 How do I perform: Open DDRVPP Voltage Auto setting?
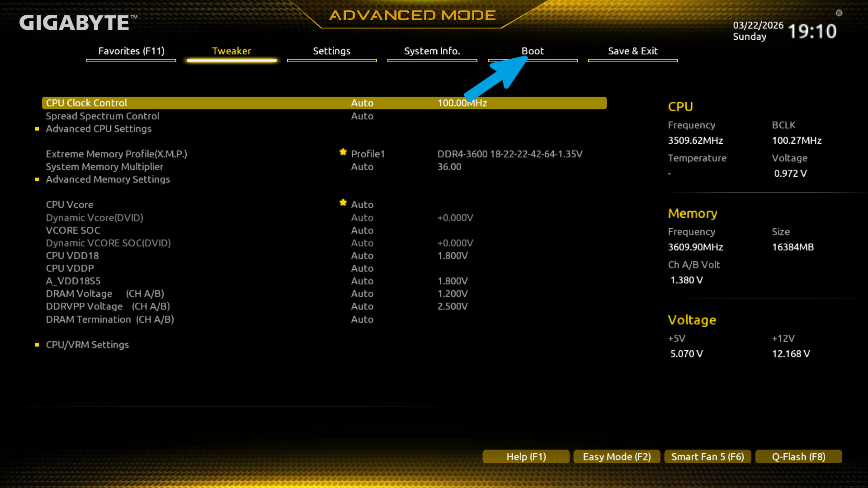pyautogui.click(x=362, y=306)
